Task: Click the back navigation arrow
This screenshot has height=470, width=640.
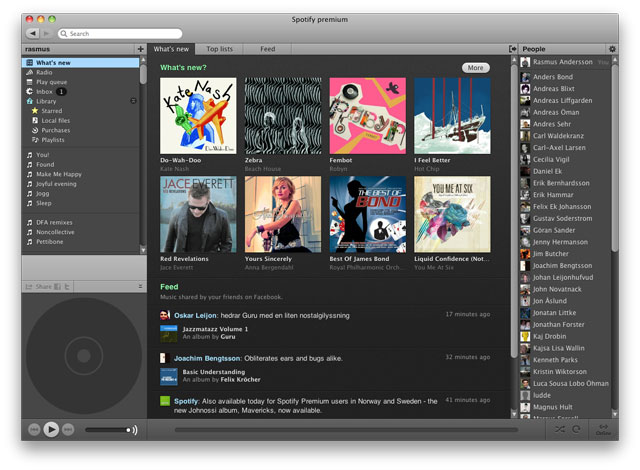Action: 33,33
